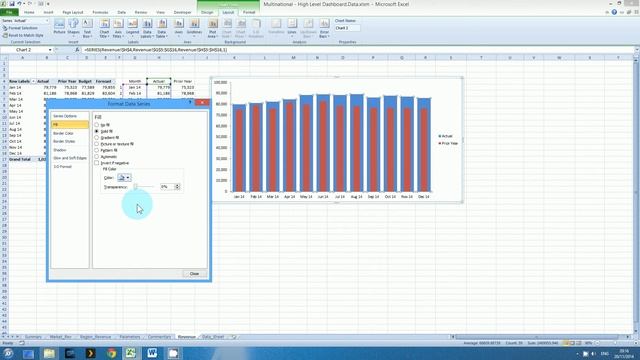
Task: Click the formula bar text
Action: pos(156,50)
